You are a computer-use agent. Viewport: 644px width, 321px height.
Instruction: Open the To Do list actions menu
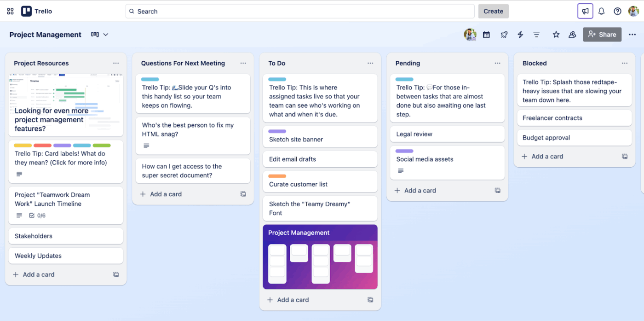[x=370, y=63]
